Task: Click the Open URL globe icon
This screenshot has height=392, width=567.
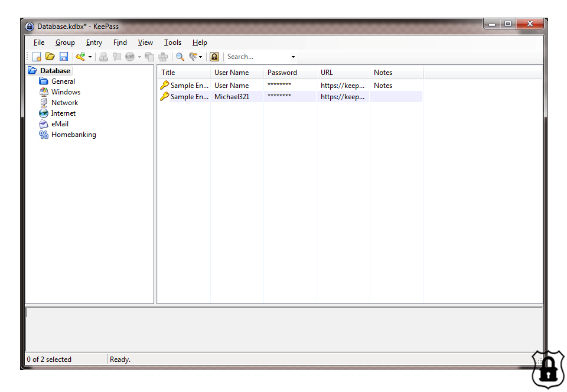Action: pyautogui.click(x=130, y=57)
